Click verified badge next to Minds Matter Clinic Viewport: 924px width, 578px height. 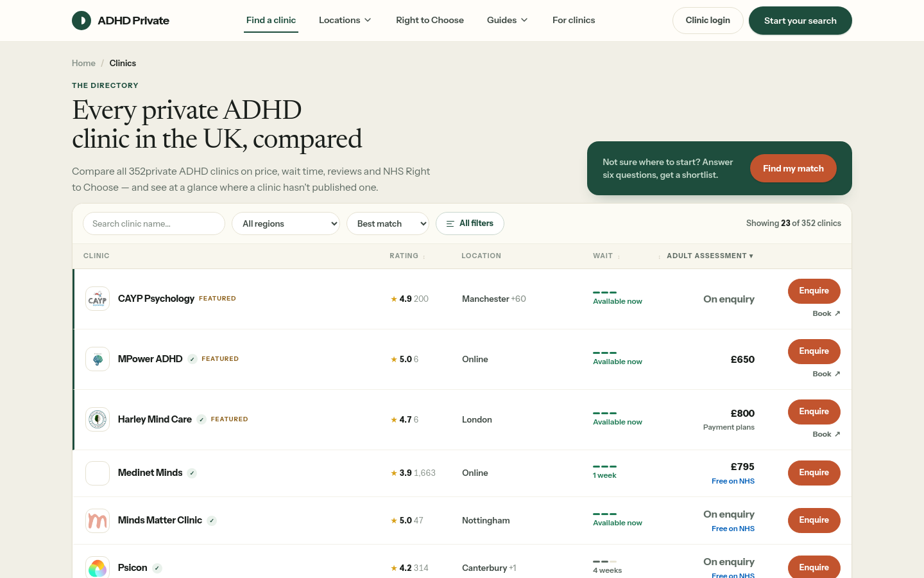[x=212, y=521]
